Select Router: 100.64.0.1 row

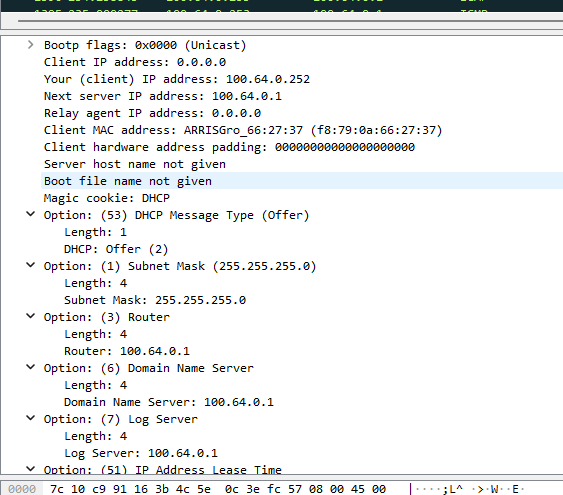coord(127,351)
